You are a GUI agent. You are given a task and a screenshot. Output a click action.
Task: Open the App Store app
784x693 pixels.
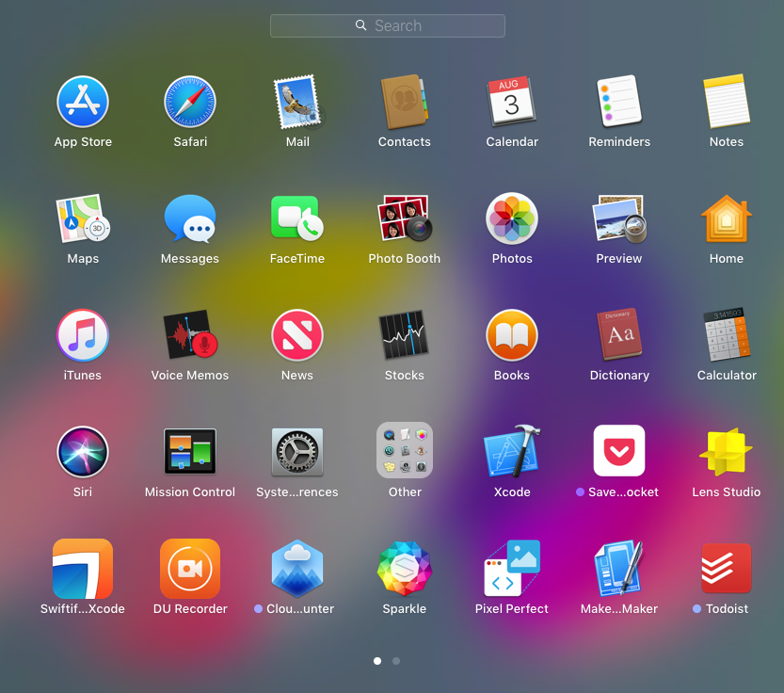[x=83, y=102]
